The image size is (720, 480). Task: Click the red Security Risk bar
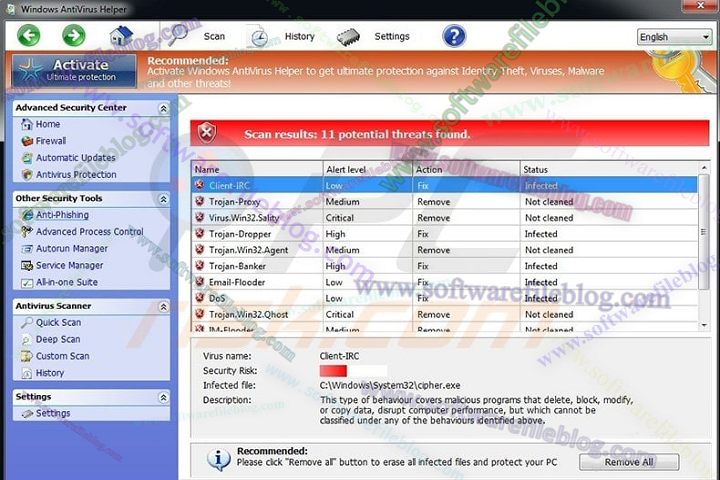(333, 370)
